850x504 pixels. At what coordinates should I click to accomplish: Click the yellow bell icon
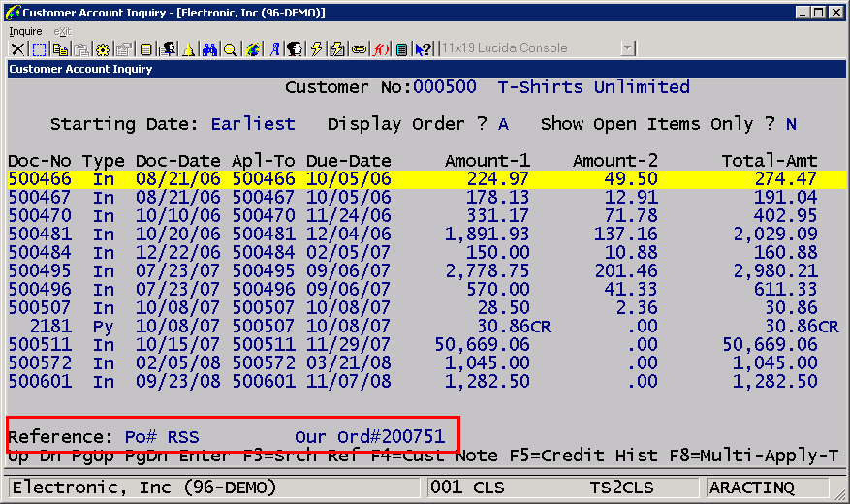point(188,49)
